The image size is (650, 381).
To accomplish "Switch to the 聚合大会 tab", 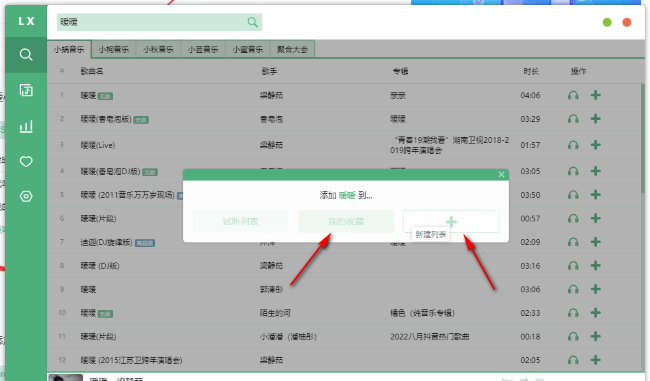I will [x=292, y=49].
